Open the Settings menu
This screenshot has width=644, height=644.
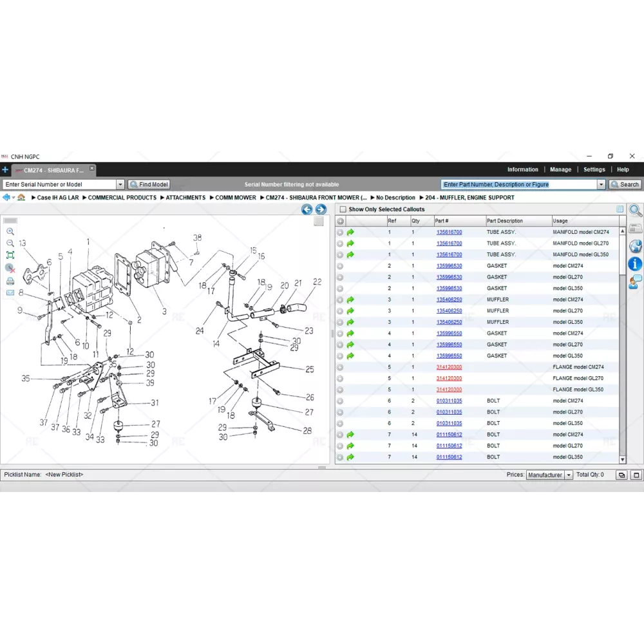coord(594,169)
